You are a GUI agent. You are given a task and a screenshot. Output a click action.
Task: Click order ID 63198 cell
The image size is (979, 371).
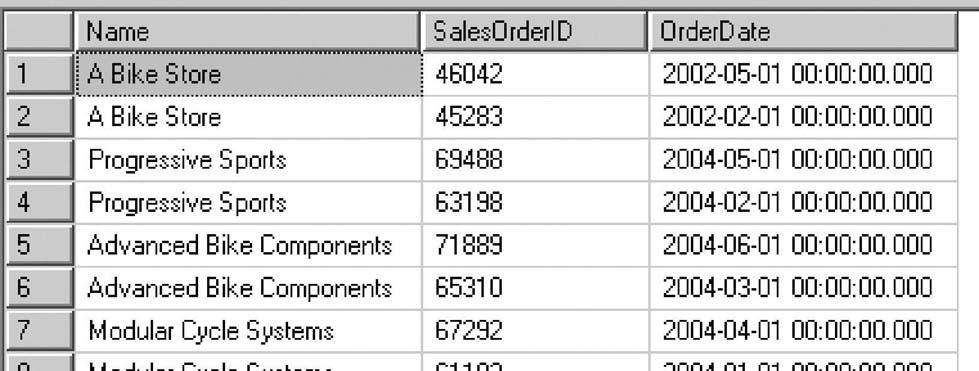(536, 202)
